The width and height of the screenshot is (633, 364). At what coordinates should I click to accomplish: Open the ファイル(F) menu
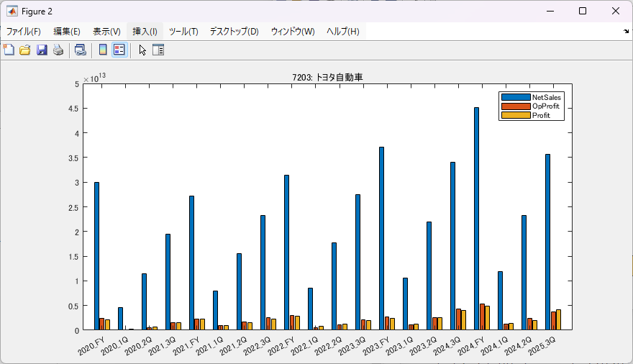[x=24, y=32]
